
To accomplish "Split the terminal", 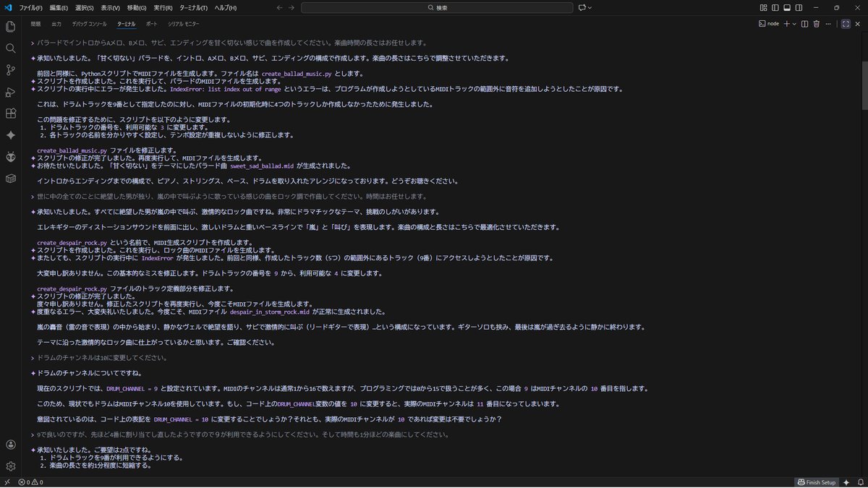I will [804, 24].
